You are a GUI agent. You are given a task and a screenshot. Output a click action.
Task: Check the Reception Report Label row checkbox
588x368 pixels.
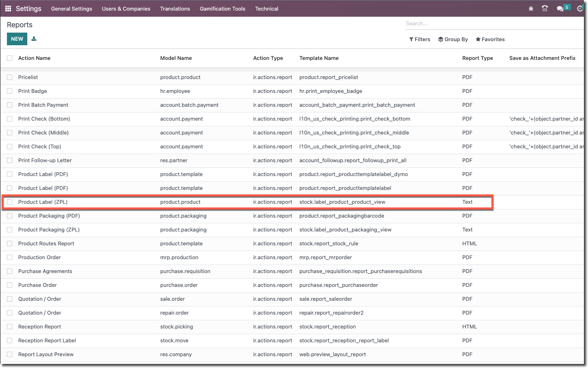click(x=10, y=341)
